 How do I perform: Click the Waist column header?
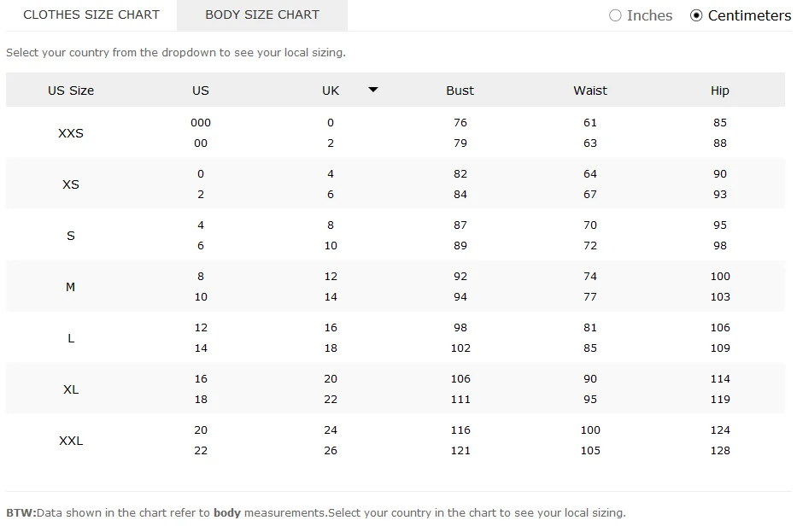pyautogui.click(x=590, y=91)
